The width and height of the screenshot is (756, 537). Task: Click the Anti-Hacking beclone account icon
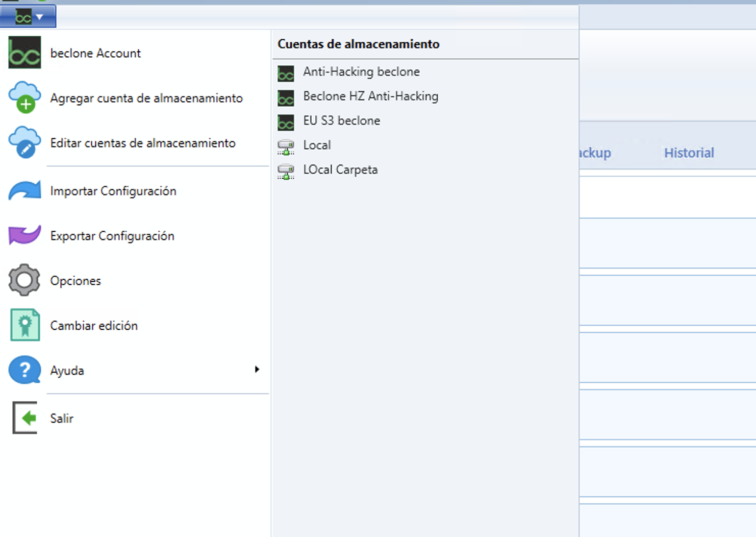[286, 74]
